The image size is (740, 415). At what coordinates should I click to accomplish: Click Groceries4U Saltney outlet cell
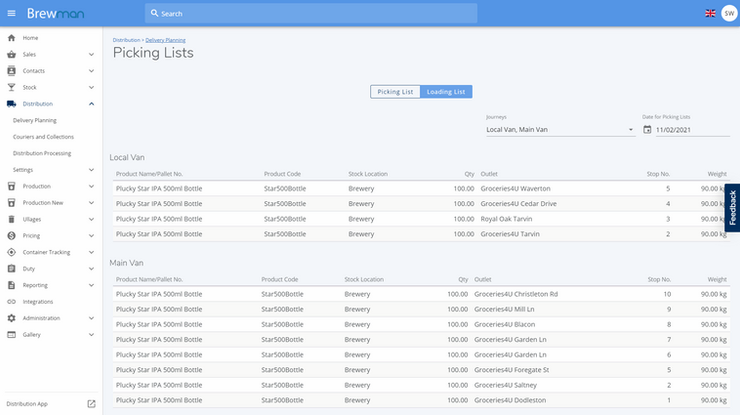[505, 385]
